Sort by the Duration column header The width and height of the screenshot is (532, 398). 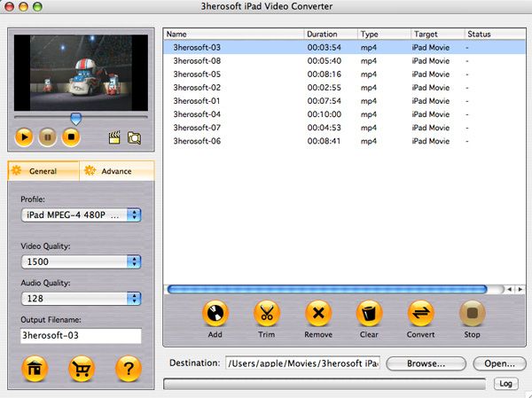[331, 35]
